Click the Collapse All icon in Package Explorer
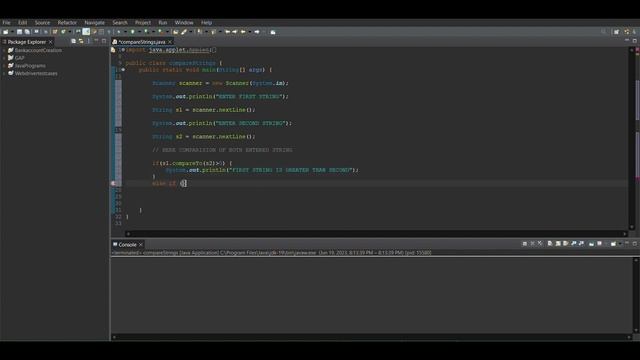The height and width of the screenshot is (360, 640). [x=73, y=41]
